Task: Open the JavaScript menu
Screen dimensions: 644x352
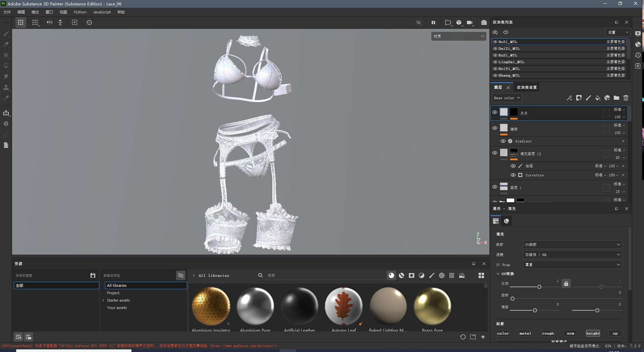Action: (102, 12)
